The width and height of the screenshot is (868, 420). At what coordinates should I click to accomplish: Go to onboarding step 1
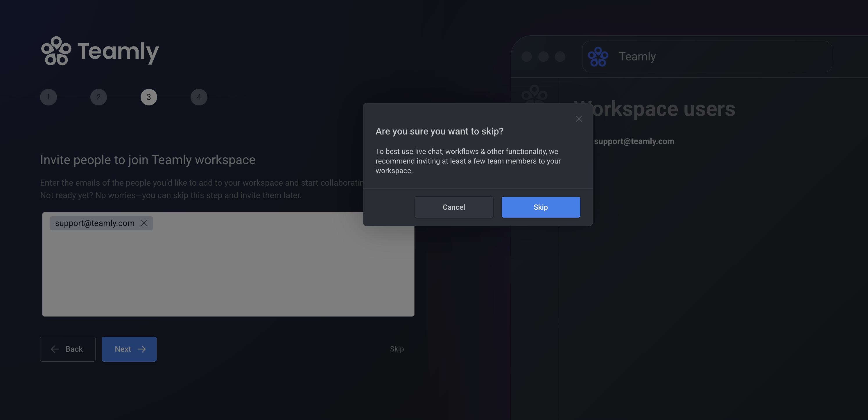point(49,97)
